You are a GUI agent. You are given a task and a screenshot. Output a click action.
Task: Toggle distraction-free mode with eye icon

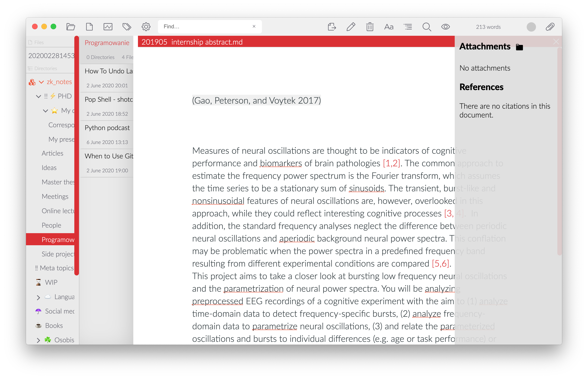point(445,26)
